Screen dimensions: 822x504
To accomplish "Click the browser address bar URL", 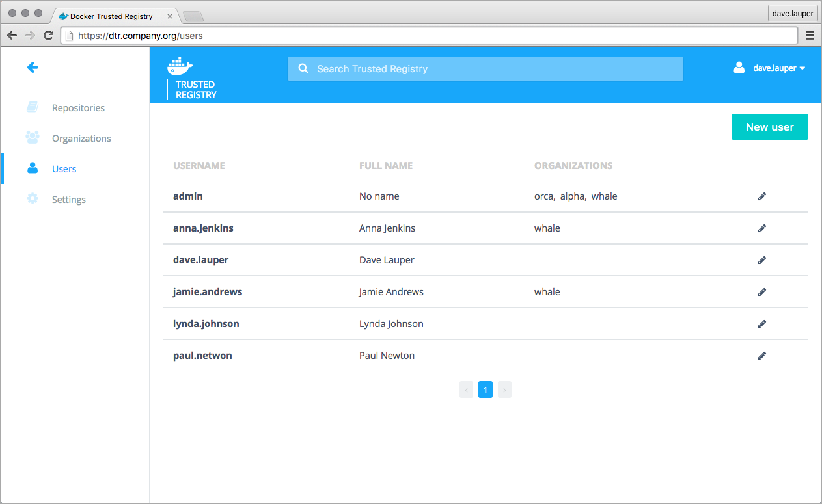I will pos(430,36).
